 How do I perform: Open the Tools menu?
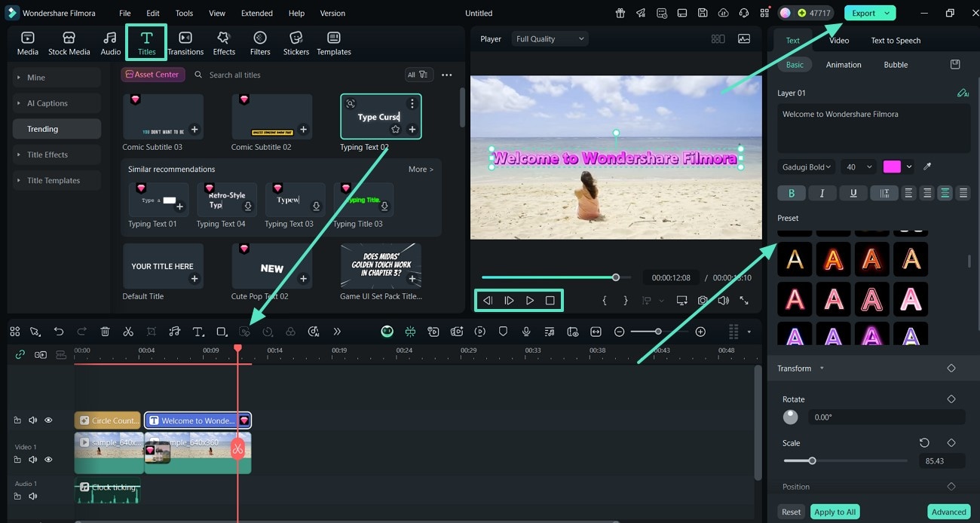[184, 14]
